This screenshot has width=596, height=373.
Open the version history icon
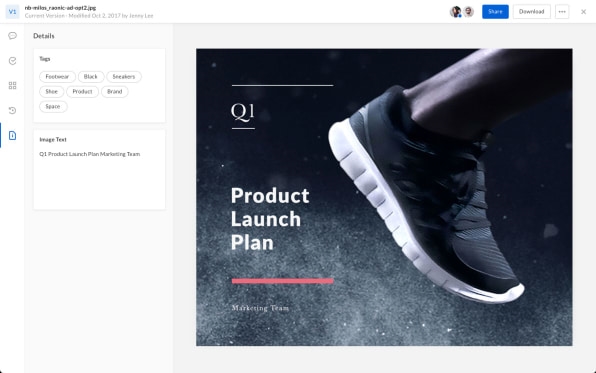(12, 111)
